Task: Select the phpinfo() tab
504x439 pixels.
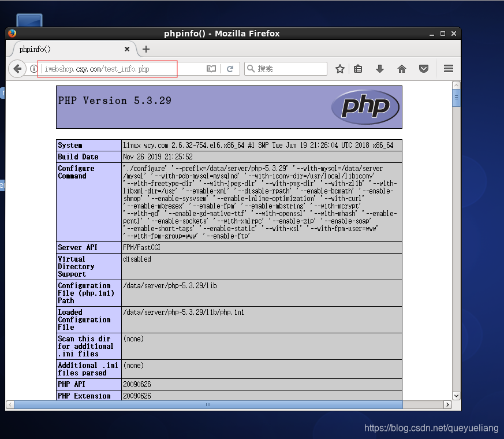Action: point(74,49)
